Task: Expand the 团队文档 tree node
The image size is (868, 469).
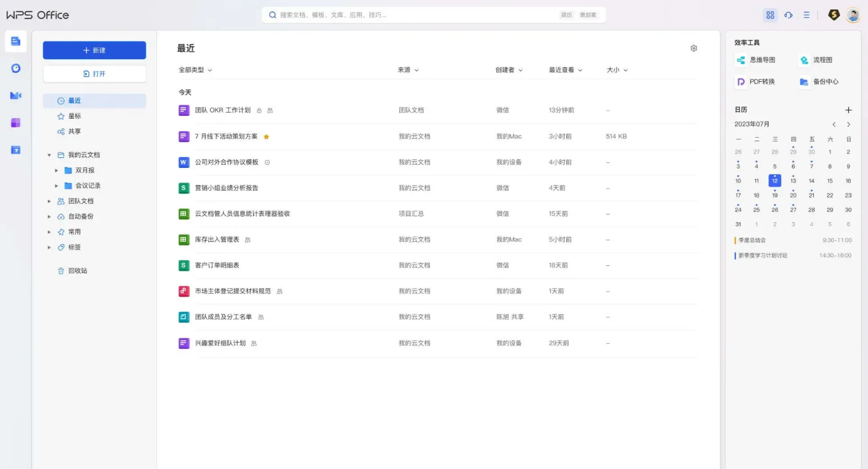Action: [x=49, y=201]
